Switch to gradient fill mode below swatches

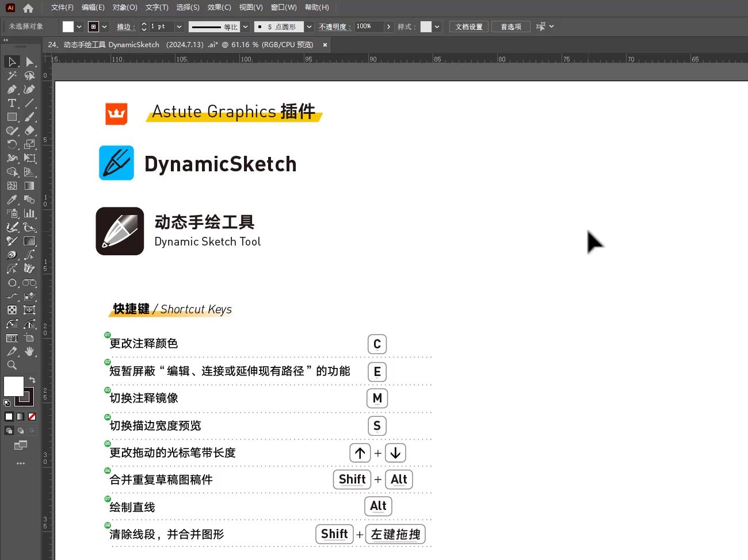(x=20, y=416)
